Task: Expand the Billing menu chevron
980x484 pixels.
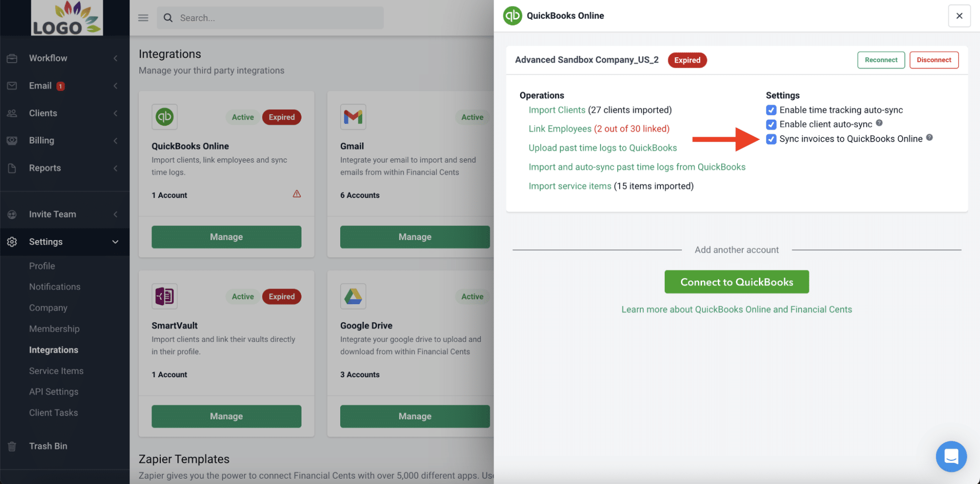Action: [x=116, y=141]
